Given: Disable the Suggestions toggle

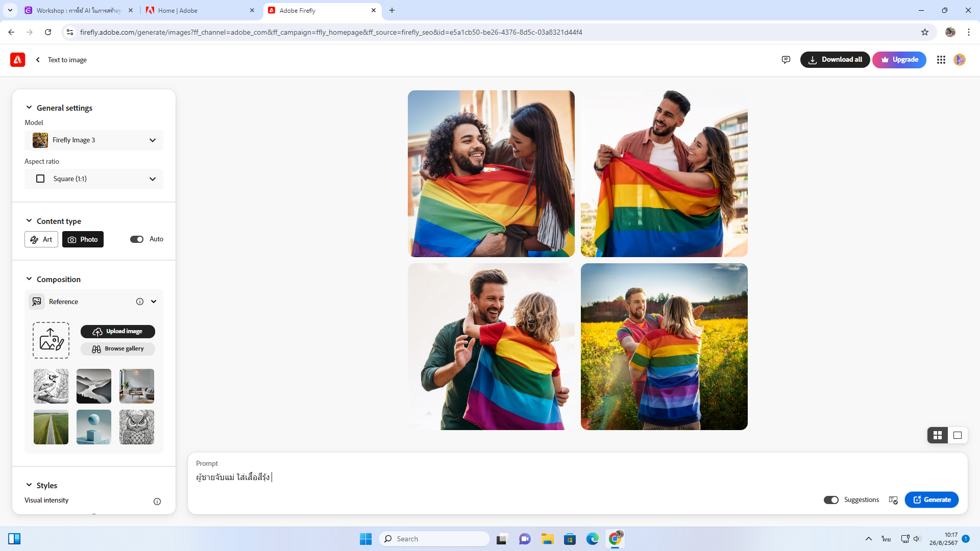Looking at the screenshot, I should (830, 500).
